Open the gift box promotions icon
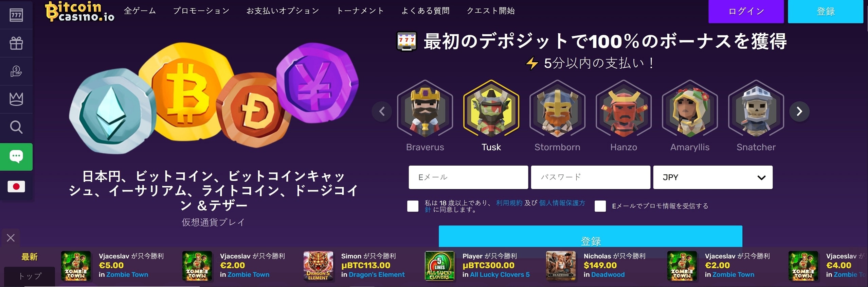Viewport: 868px width, 287px height. click(16, 43)
